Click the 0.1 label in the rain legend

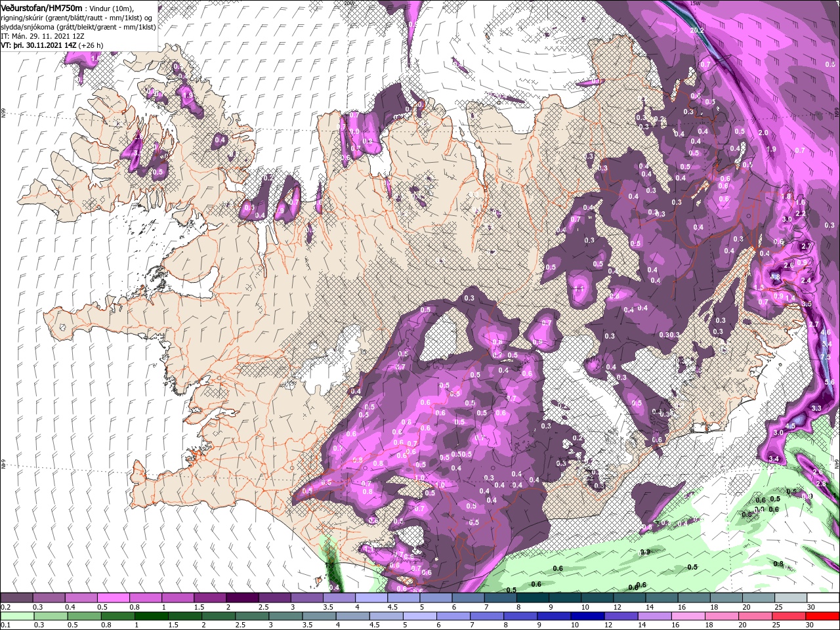[x=5, y=625]
